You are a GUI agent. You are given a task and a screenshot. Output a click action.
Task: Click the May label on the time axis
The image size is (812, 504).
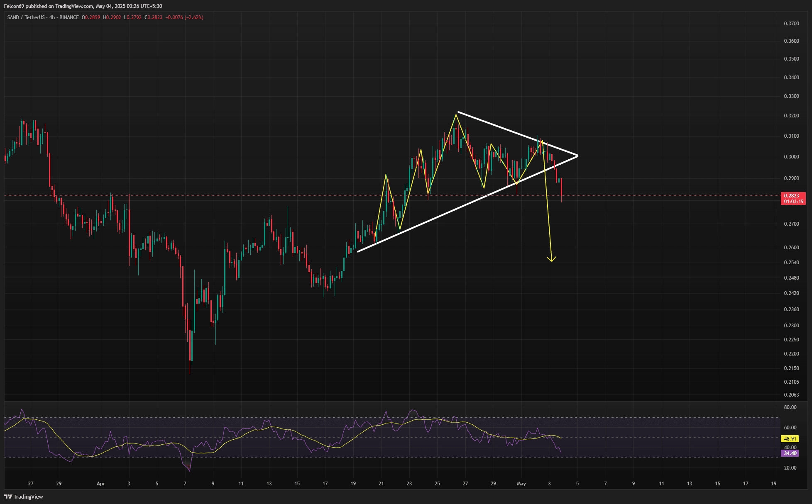[521, 484]
